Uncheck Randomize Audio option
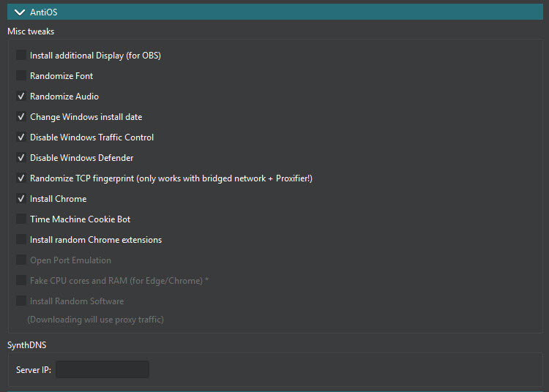 21,97
